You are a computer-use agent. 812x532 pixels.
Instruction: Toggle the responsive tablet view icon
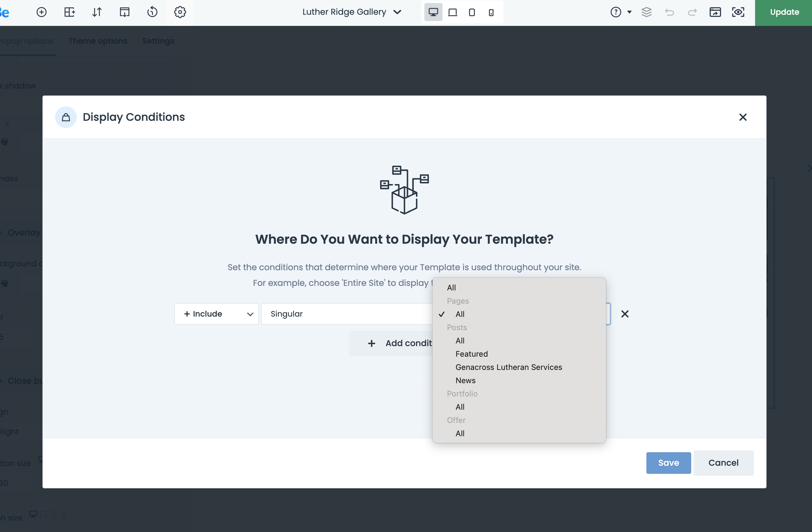tap(471, 12)
